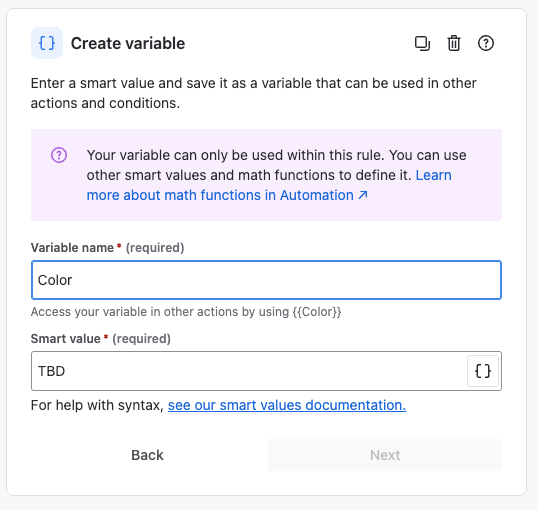
Task: Go back with the Back button
Action: [x=148, y=455]
